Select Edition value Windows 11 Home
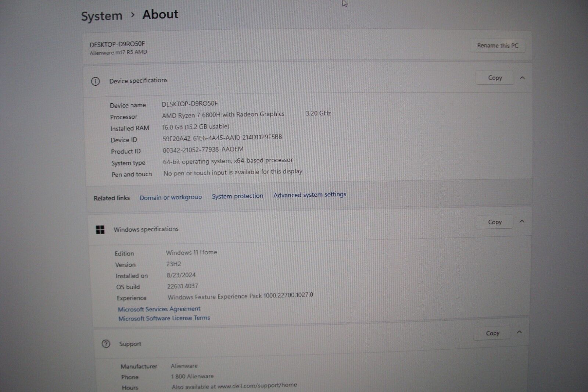This screenshot has width=588, height=392. pyautogui.click(x=191, y=252)
